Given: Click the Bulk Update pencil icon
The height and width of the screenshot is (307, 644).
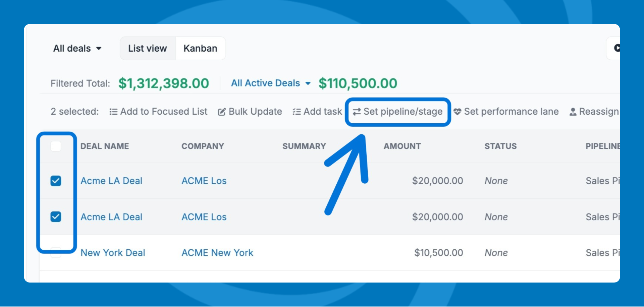Looking at the screenshot, I should (x=222, y=112).
